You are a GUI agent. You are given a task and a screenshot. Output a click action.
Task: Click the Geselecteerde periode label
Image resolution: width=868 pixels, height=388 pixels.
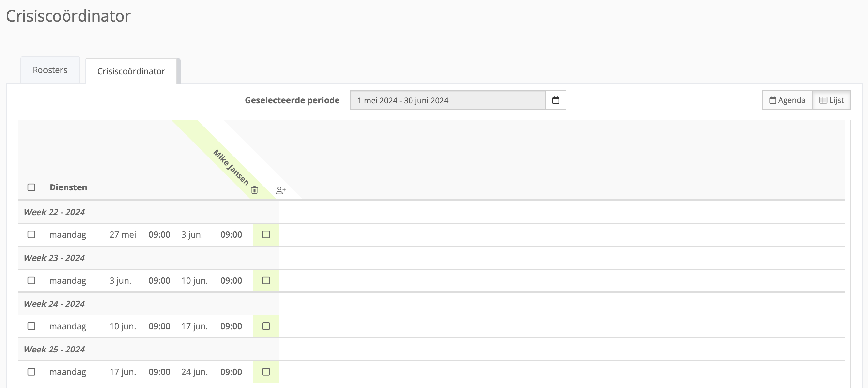click(292, 100)
